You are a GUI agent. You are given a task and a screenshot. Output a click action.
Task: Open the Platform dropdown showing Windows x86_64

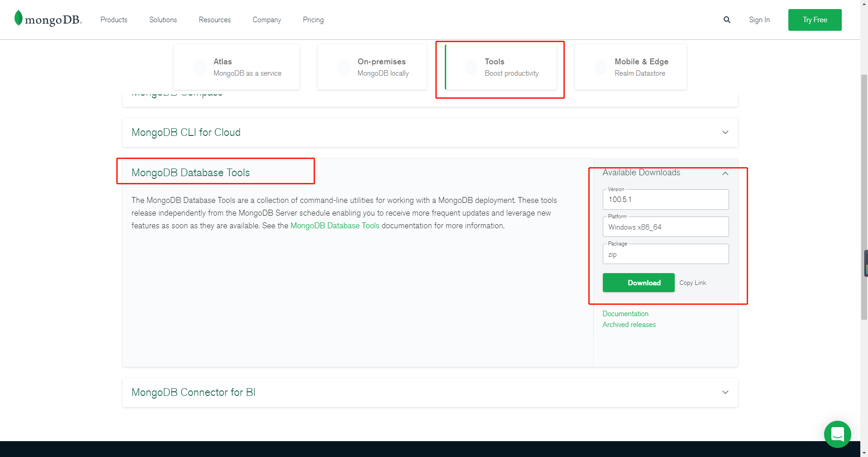click(x=665, y=226)
